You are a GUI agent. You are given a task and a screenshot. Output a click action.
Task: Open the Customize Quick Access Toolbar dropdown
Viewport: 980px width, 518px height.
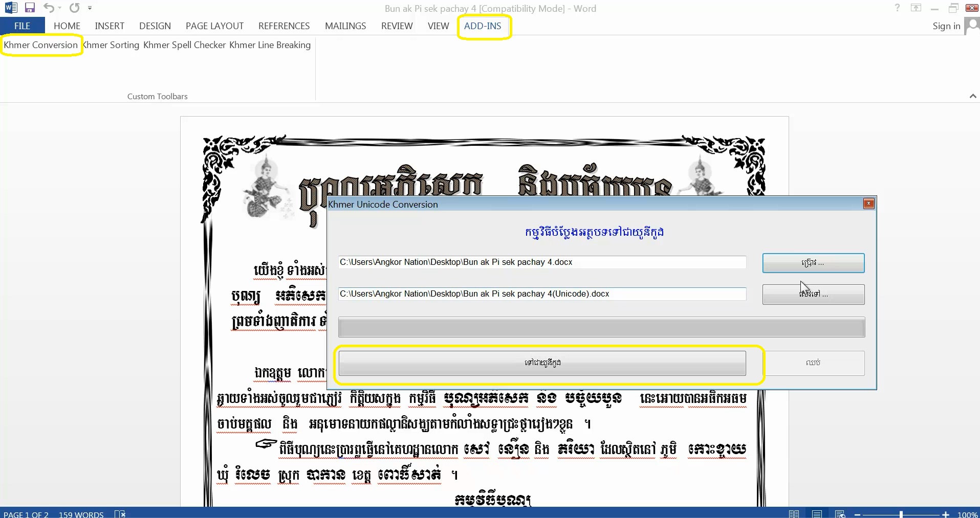click(x=91, y=8)
